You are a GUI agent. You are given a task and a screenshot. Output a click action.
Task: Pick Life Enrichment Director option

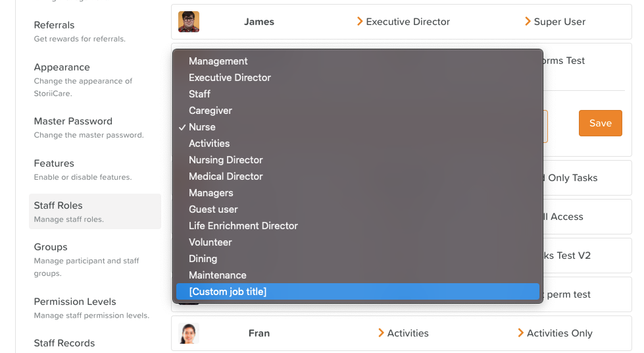click(357, 226)
